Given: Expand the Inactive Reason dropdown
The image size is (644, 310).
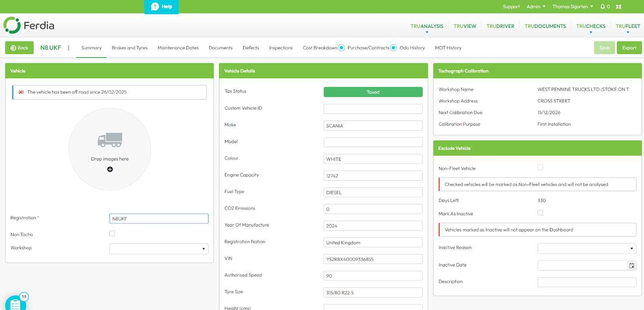Looking at the screenshot, I should [x=587, y=248].
